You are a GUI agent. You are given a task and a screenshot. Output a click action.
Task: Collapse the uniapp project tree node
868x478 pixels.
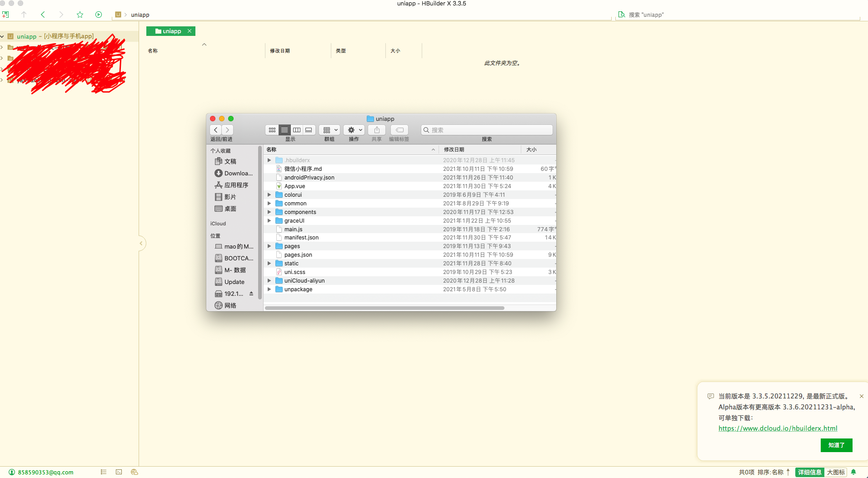point(2,36)
